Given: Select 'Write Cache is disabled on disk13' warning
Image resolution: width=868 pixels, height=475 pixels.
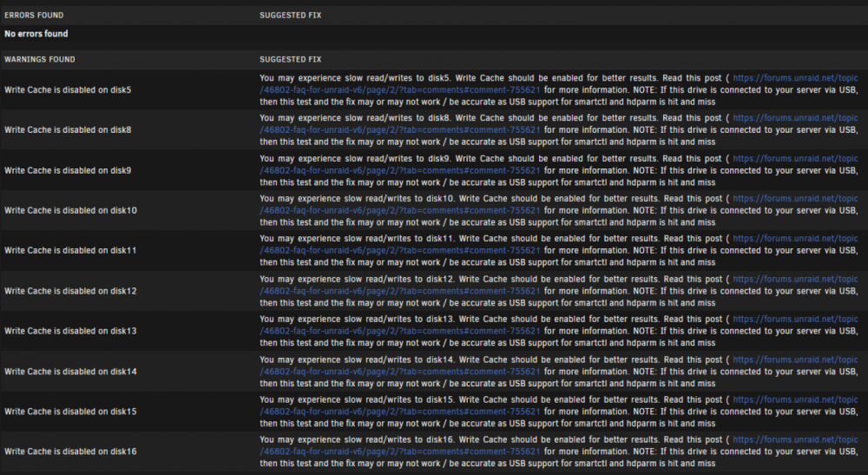Looking at the screenshot, I should tap(70, 331).
